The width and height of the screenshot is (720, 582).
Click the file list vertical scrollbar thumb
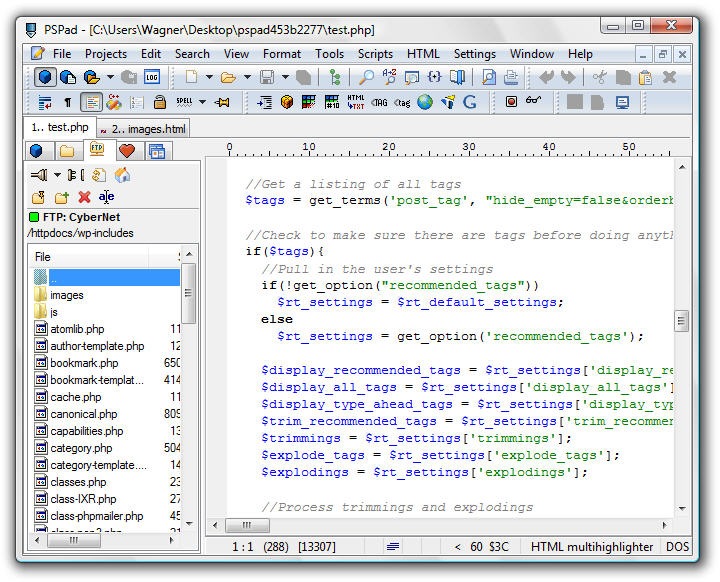tap(188, 293)
